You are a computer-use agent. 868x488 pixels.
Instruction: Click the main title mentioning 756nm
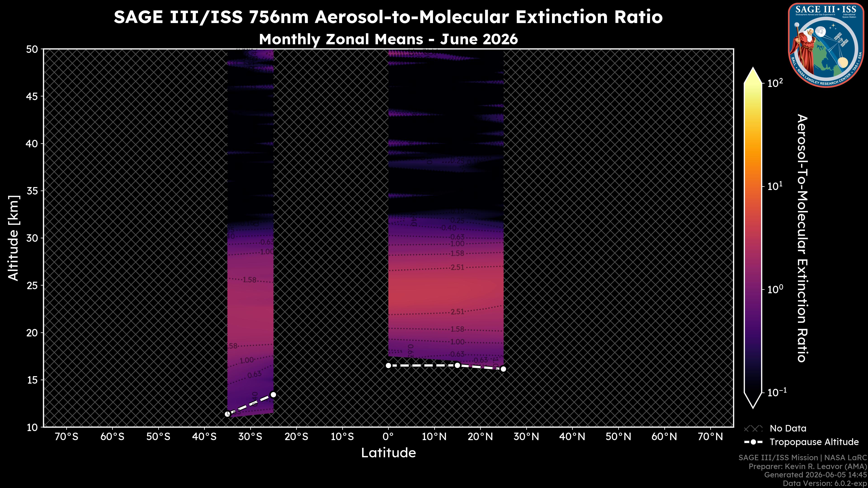(388, 17)
